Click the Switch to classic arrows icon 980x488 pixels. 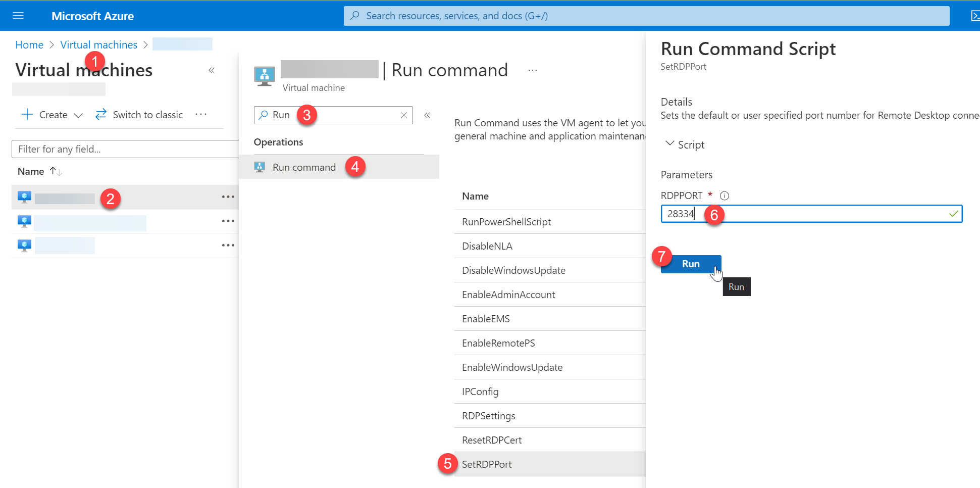coord(101,114)
